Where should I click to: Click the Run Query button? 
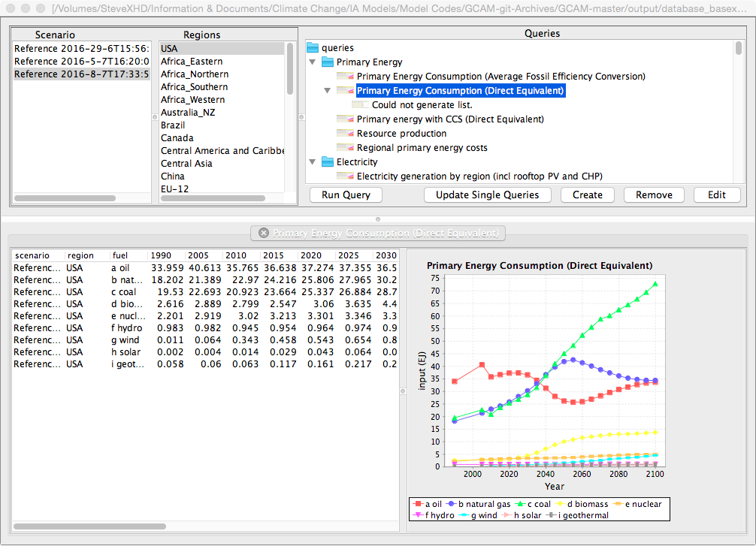[x=346, y=195]
